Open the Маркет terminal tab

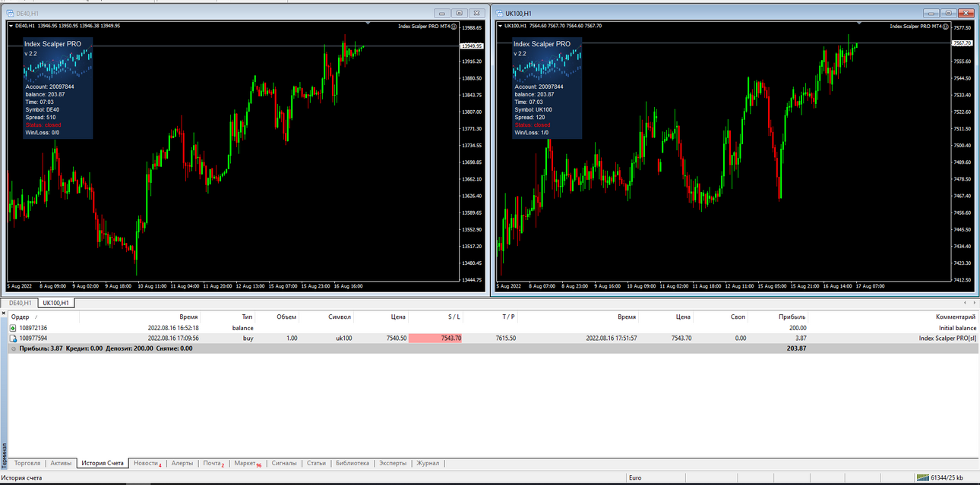coord(248,463)
